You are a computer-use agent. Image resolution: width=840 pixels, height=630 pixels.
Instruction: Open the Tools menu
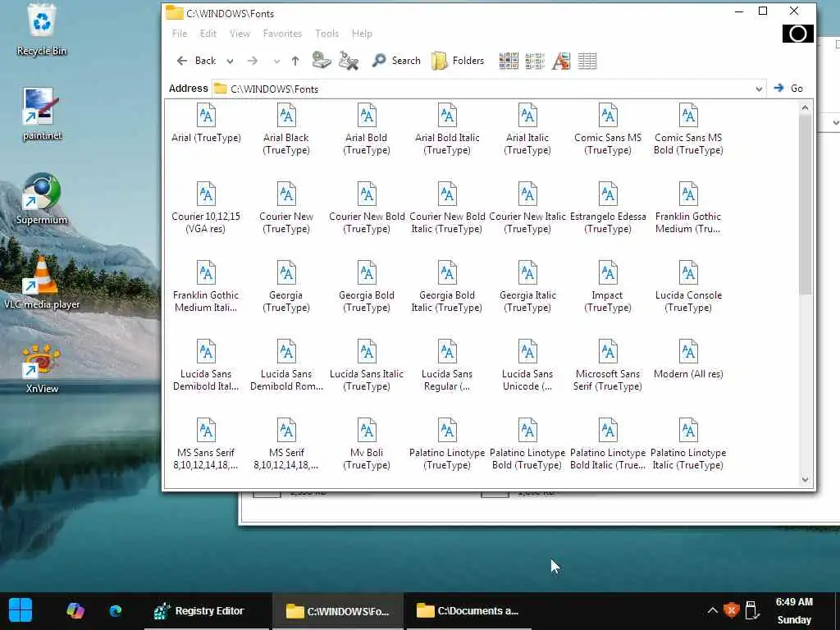click(326, 33)
